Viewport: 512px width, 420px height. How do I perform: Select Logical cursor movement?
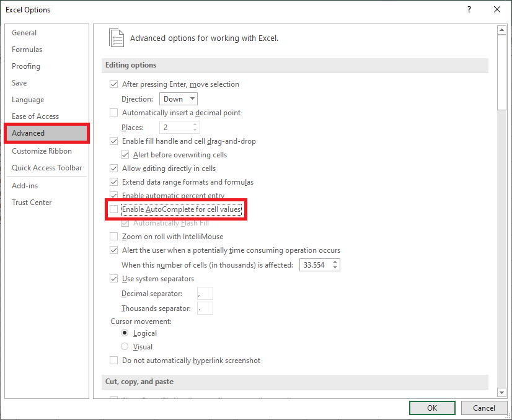(125, 333)
